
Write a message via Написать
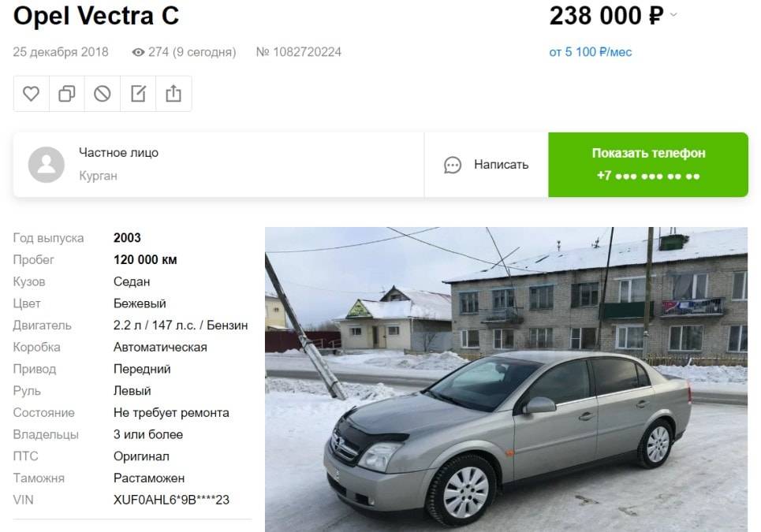point(487,165)
